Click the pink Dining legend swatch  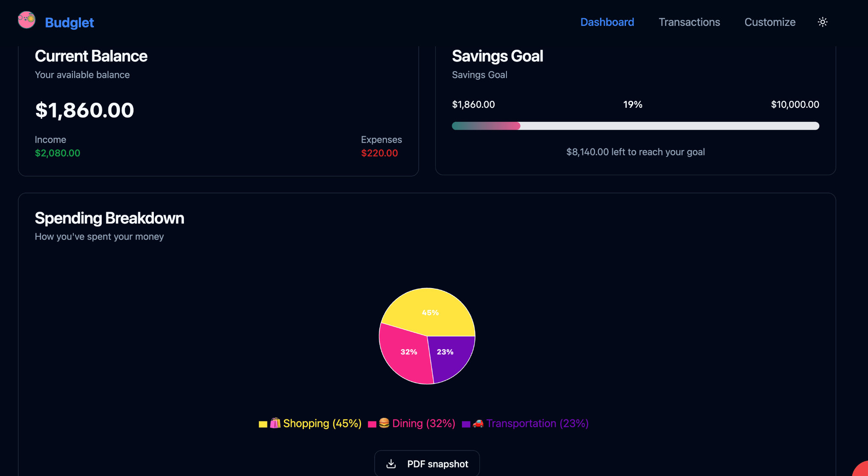tap(372, 424)
